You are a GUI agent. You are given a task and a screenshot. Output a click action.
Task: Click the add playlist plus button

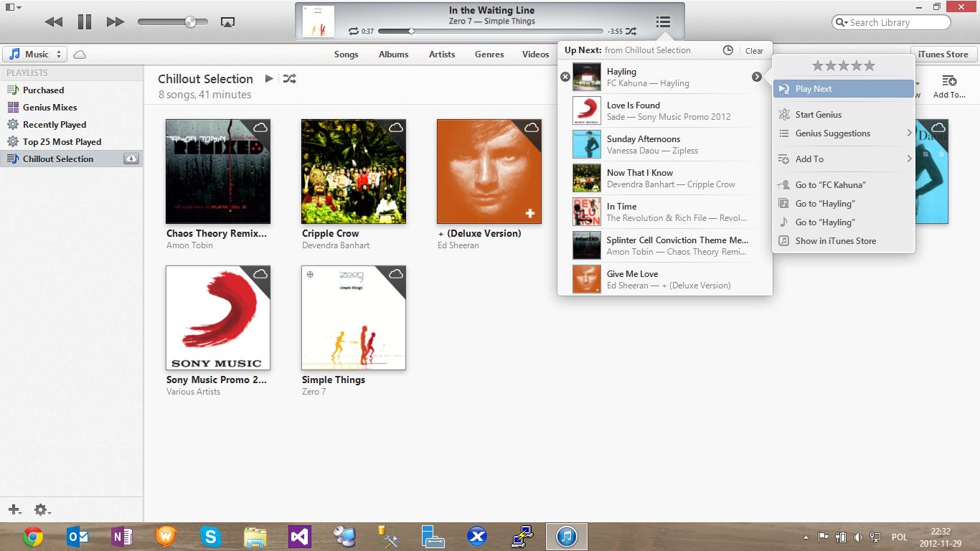(14, 509)
